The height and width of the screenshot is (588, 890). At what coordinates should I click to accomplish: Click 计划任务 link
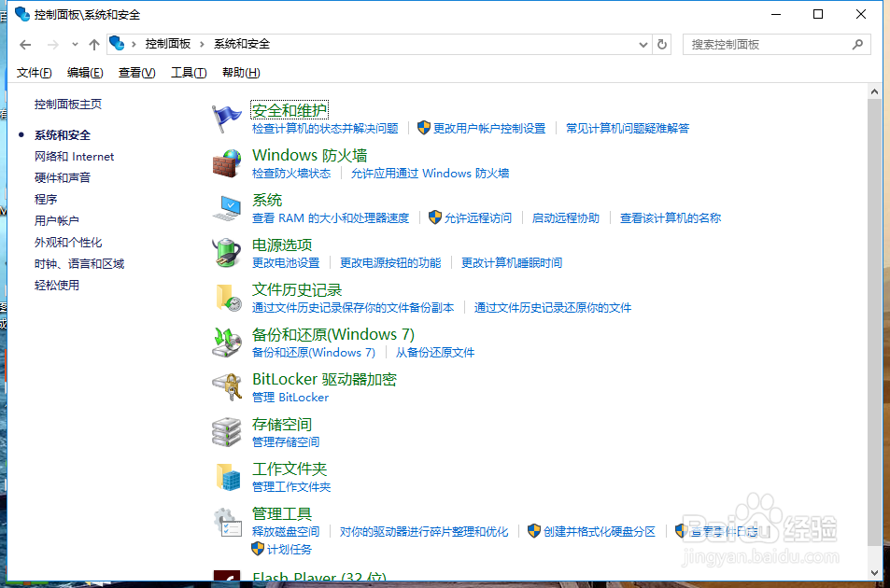tap(290, 549)
